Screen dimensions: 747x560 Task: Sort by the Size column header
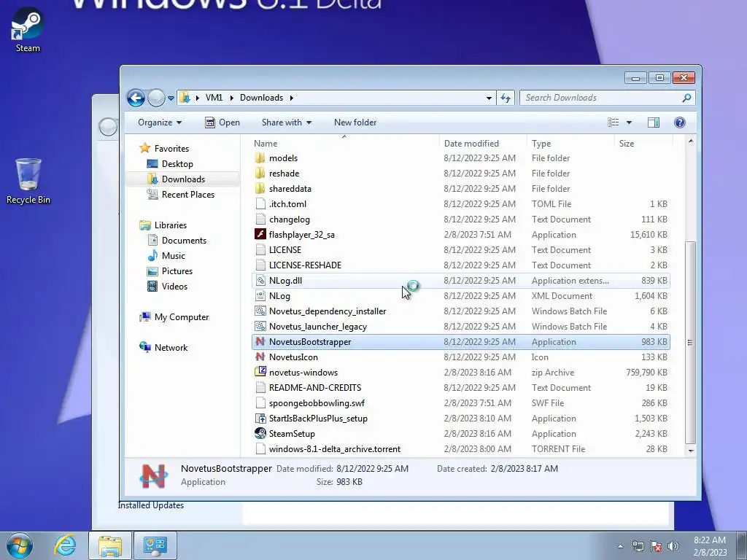(x=643, y=144)
